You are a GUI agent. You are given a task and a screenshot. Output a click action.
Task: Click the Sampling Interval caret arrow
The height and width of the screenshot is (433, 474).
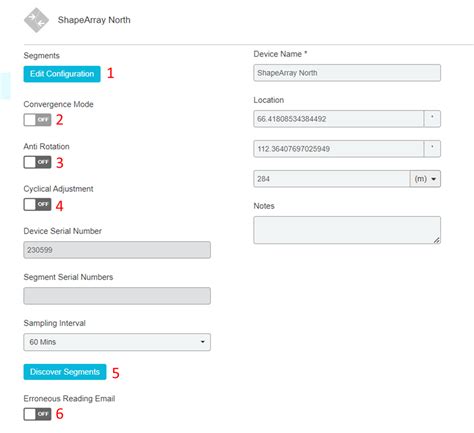[x=202, y=342]
